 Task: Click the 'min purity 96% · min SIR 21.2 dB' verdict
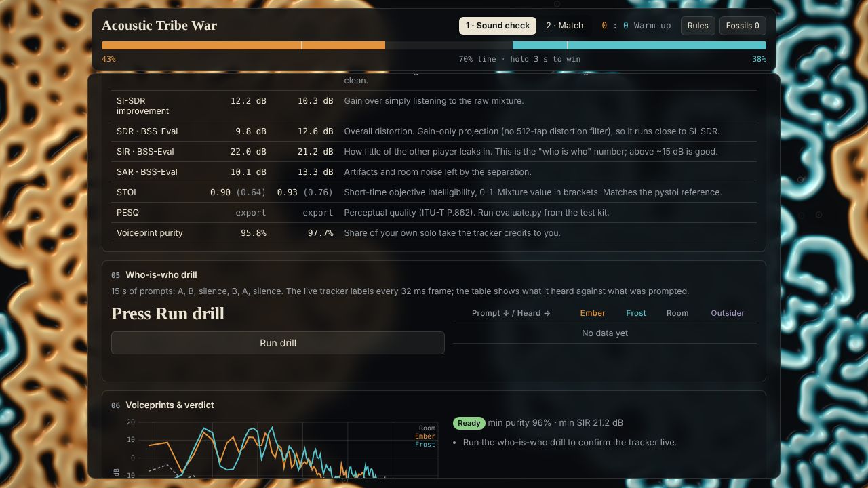tap(555, 423)
